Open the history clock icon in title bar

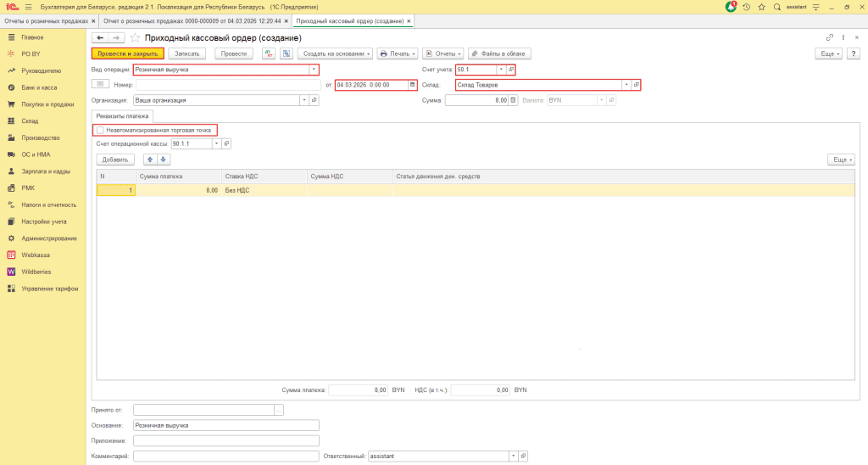click(746, 7)
